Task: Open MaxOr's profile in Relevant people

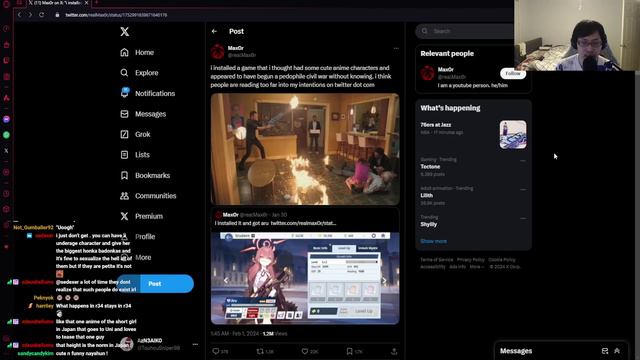Action: (445, 70)
